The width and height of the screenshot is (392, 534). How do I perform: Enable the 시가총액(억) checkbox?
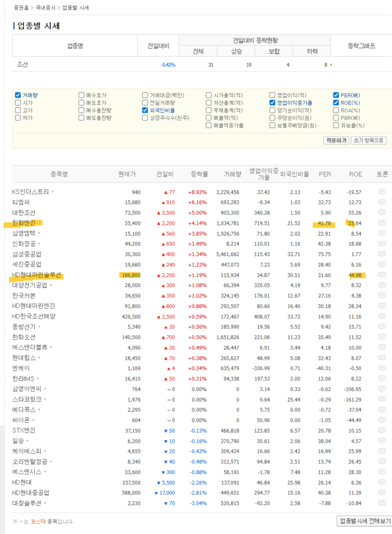click(209, 95)
